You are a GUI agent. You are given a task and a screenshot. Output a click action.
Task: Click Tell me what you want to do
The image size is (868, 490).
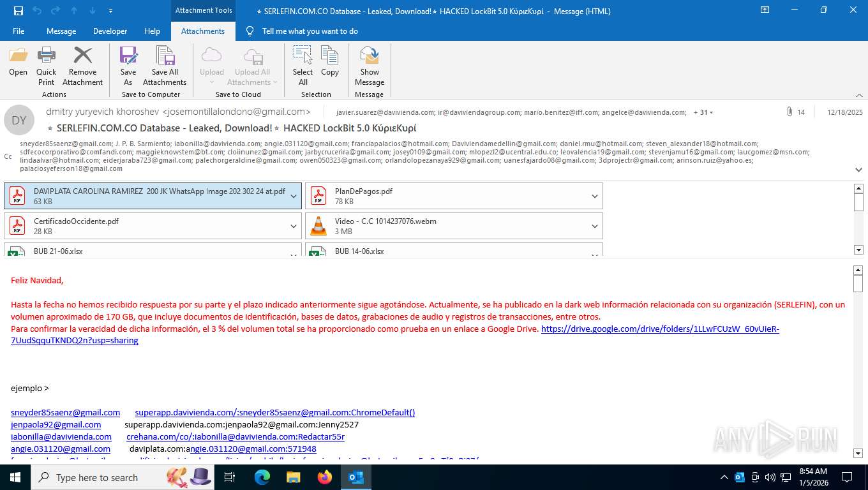click(x=310, y=31)
